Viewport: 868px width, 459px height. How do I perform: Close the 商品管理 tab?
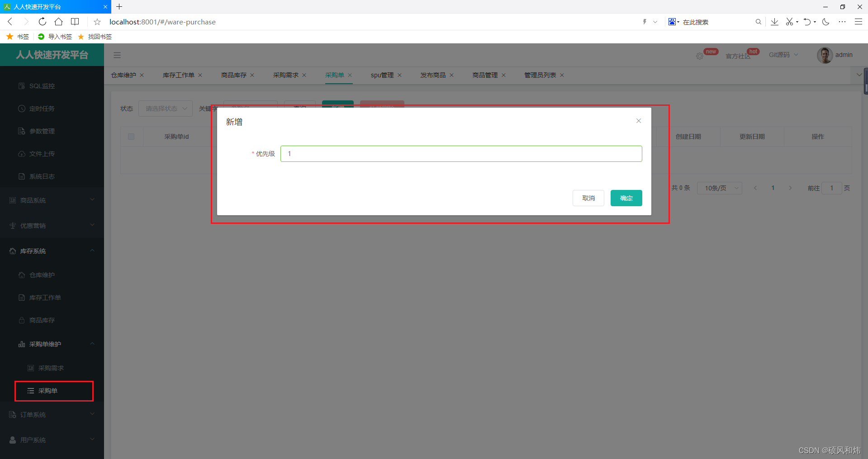[x=503, y=75]
